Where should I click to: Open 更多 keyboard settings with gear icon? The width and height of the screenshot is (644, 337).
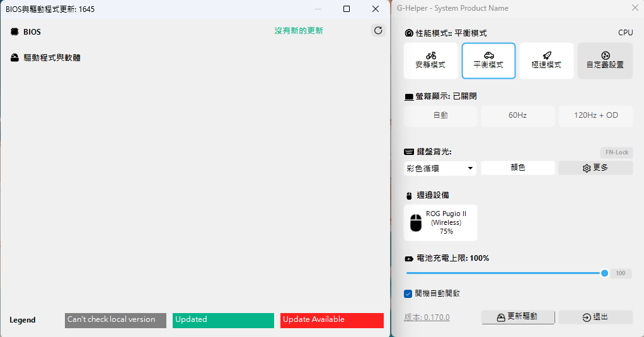[x=595, y=168]
